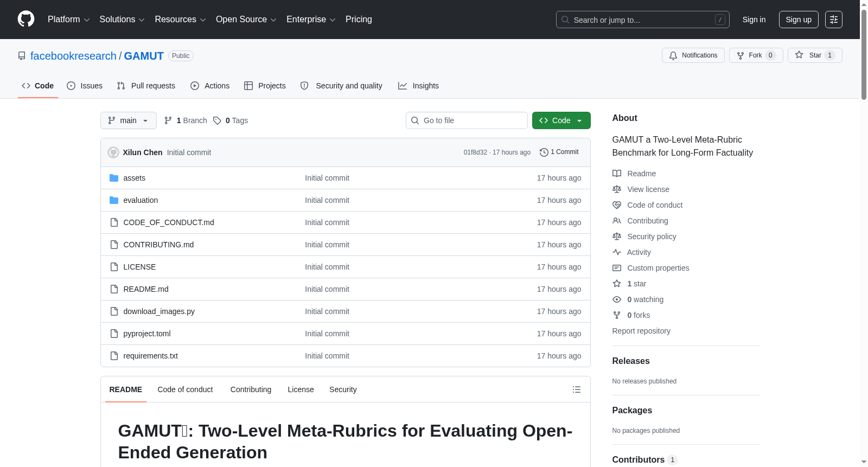View the 0 Tags list
This screenshot has height=467, width=868.
pyautogui.click(x=231, y=120)
